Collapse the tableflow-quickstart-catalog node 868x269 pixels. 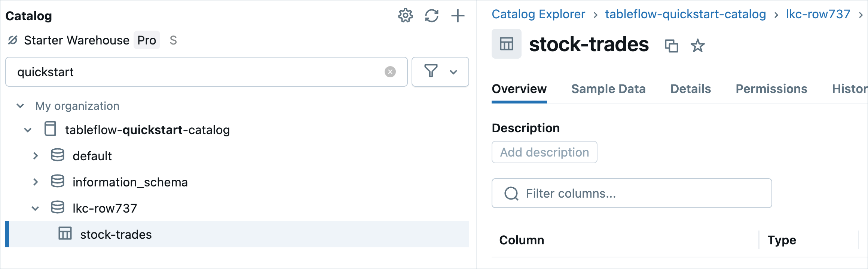point(28,130)
